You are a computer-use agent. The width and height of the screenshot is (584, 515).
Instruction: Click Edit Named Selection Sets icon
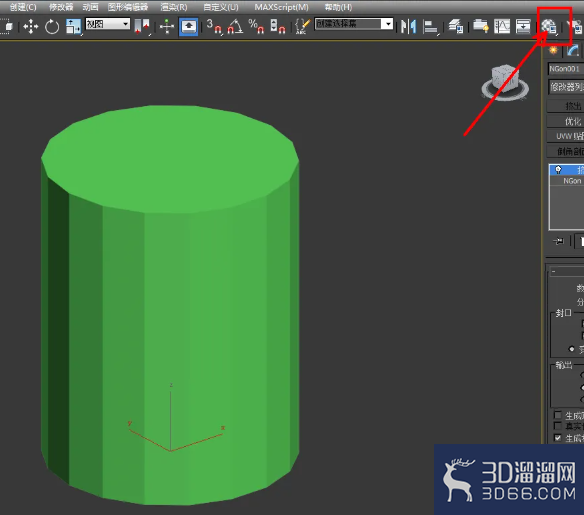[x=302, y=26]
